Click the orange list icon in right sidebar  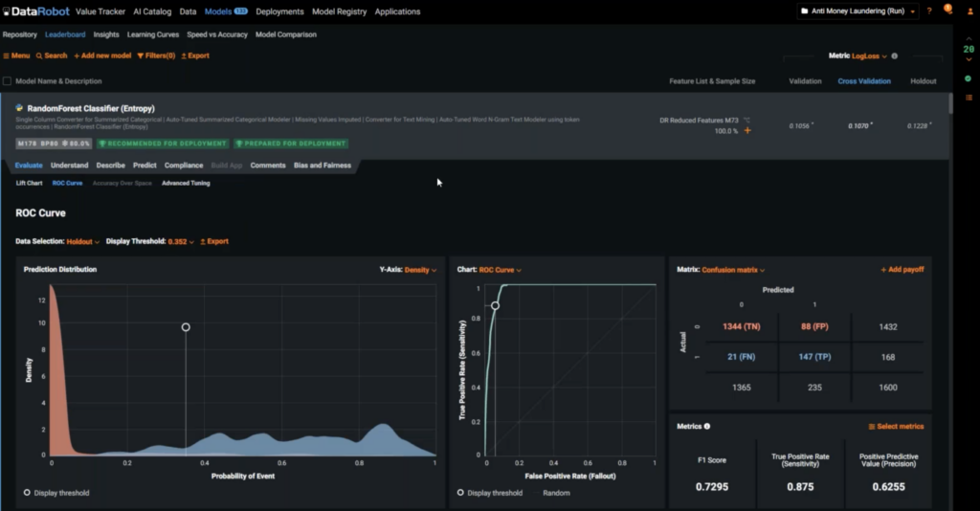(969, 98)
